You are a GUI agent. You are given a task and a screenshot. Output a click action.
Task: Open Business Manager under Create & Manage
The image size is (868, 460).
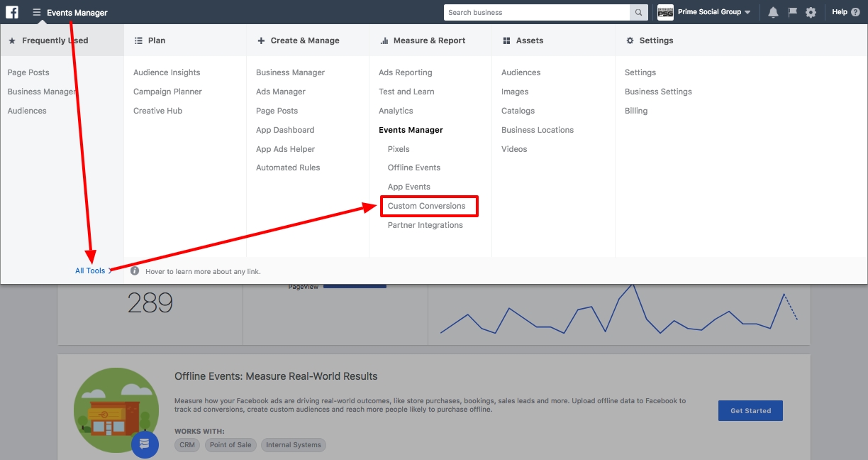(x=291, y=72)
